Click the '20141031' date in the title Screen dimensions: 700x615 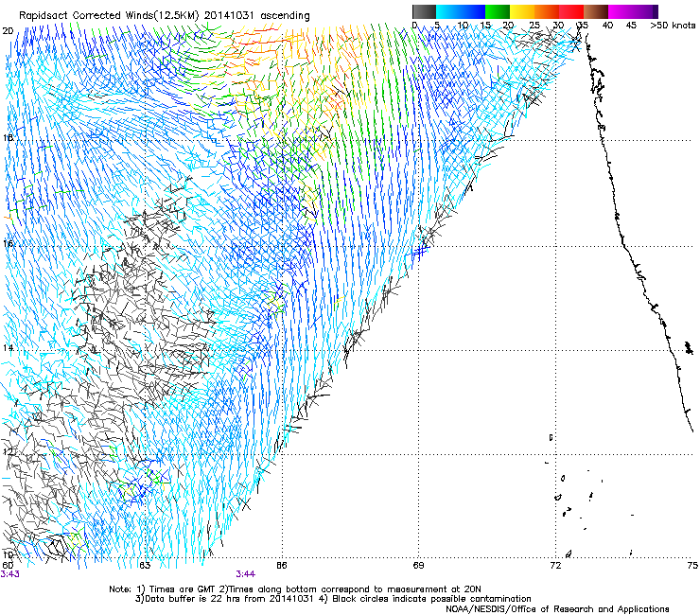[229, 15]
